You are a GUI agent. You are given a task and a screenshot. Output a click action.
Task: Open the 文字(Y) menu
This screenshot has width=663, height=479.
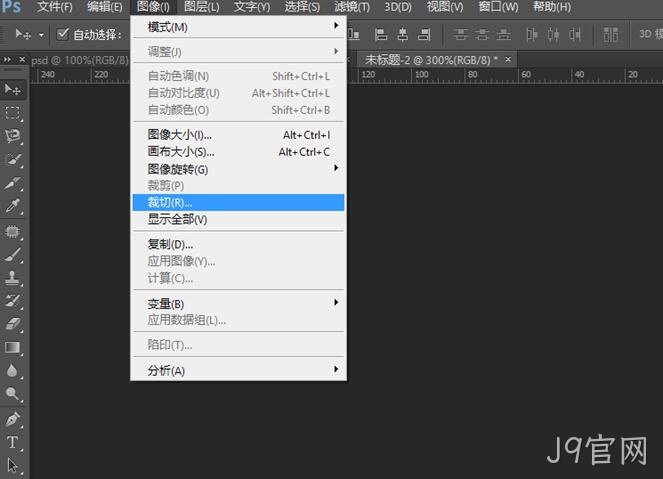[252, 7]
